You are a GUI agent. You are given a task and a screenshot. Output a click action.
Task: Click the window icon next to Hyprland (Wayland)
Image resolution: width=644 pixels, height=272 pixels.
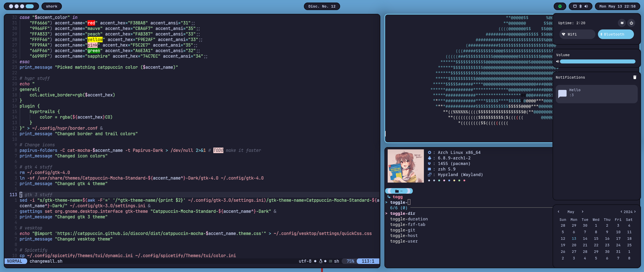click(429, 175)
